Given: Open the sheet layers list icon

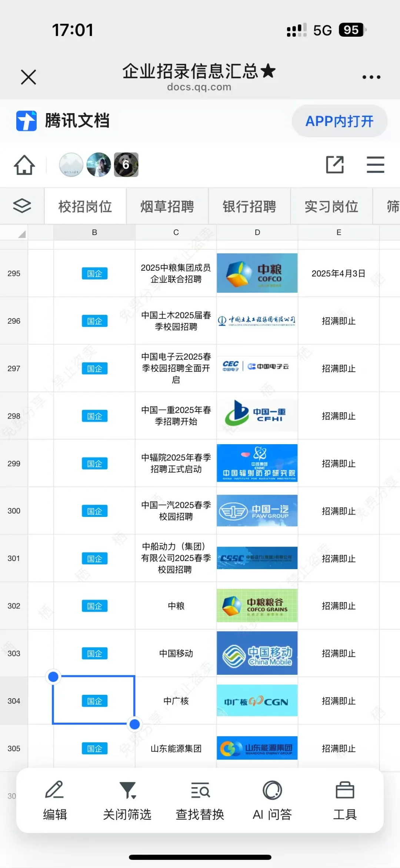Looking at the screenshot, I should (x=22, y=206).
